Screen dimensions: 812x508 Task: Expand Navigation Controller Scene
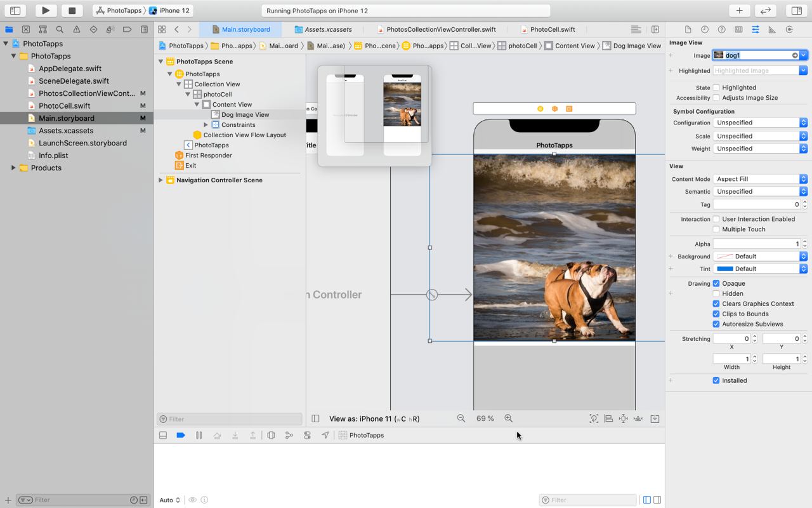[160, 180]
